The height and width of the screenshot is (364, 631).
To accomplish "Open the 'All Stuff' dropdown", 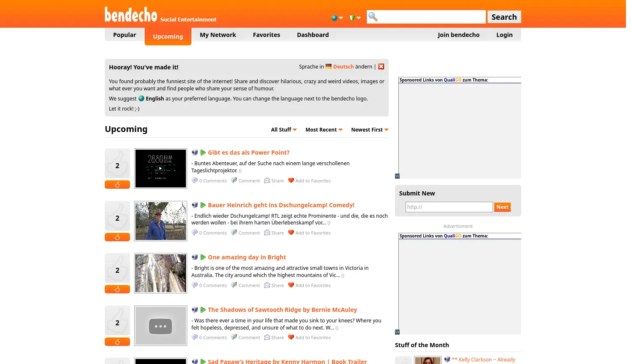I will (x=284, y=129).
